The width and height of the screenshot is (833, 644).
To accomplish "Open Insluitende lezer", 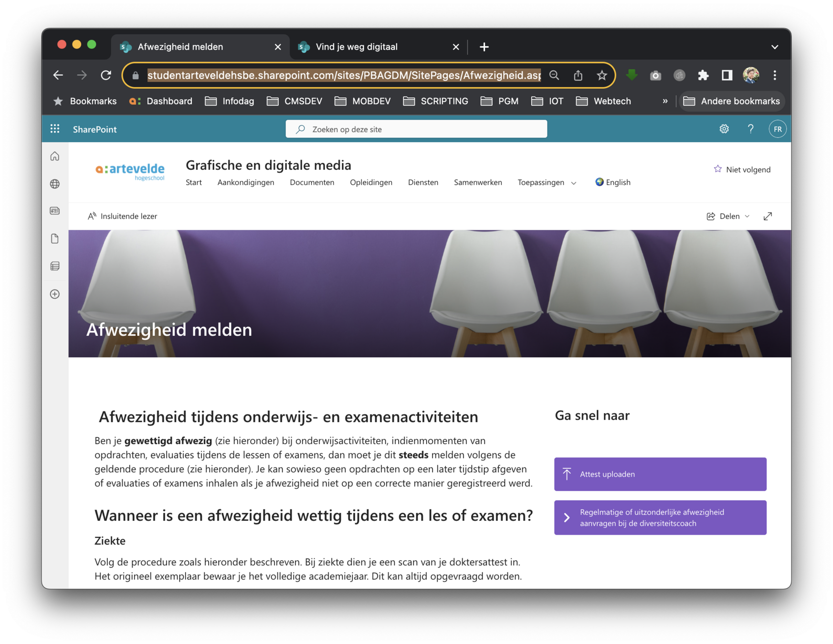I will (122, 216).
